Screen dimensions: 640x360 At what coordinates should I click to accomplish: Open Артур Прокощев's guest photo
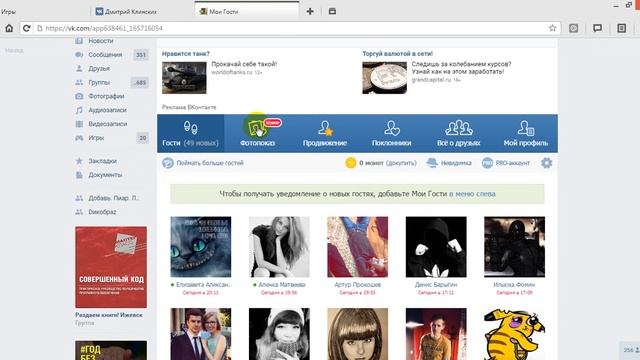click(358, 247)
